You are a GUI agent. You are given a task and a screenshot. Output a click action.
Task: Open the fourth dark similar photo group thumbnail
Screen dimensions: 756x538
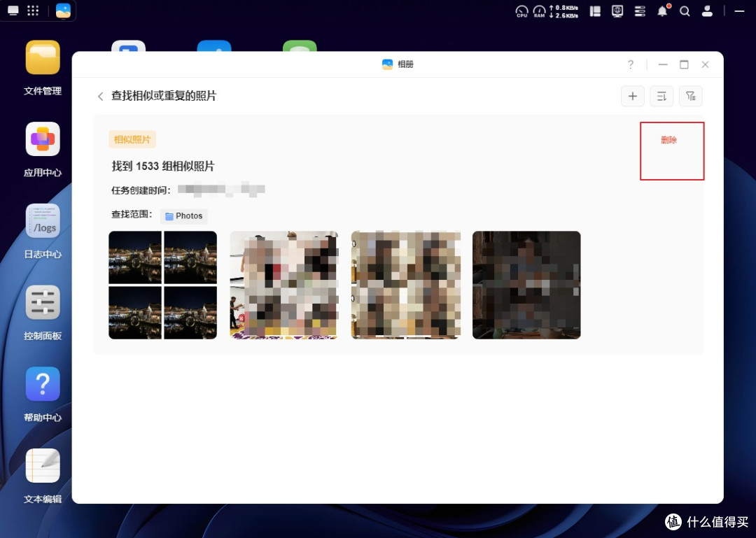pos(526,285)
